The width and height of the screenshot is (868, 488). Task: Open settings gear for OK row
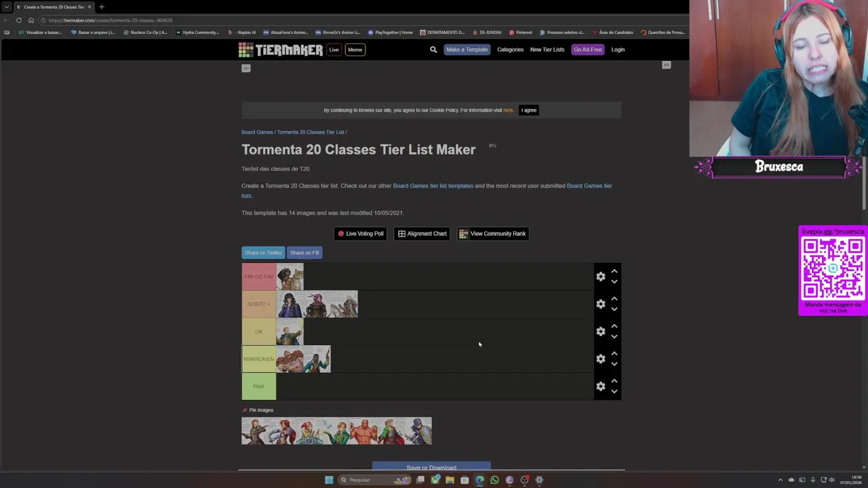tap(600, 331)
